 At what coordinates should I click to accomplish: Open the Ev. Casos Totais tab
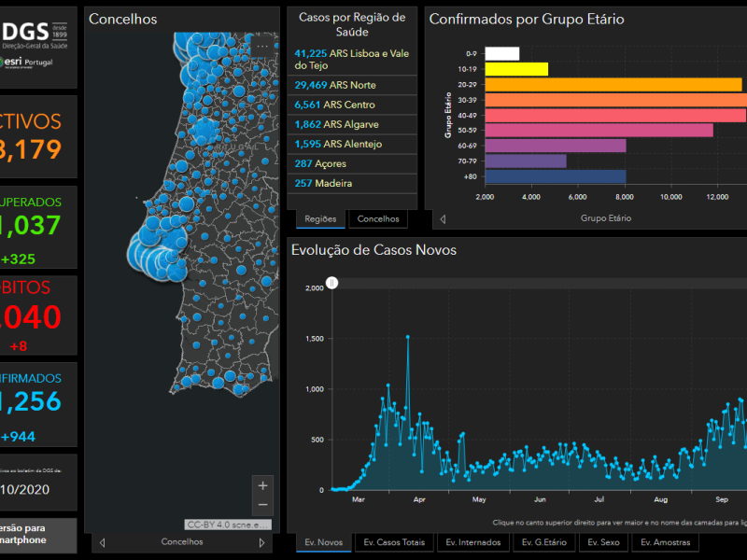(394, 542)
